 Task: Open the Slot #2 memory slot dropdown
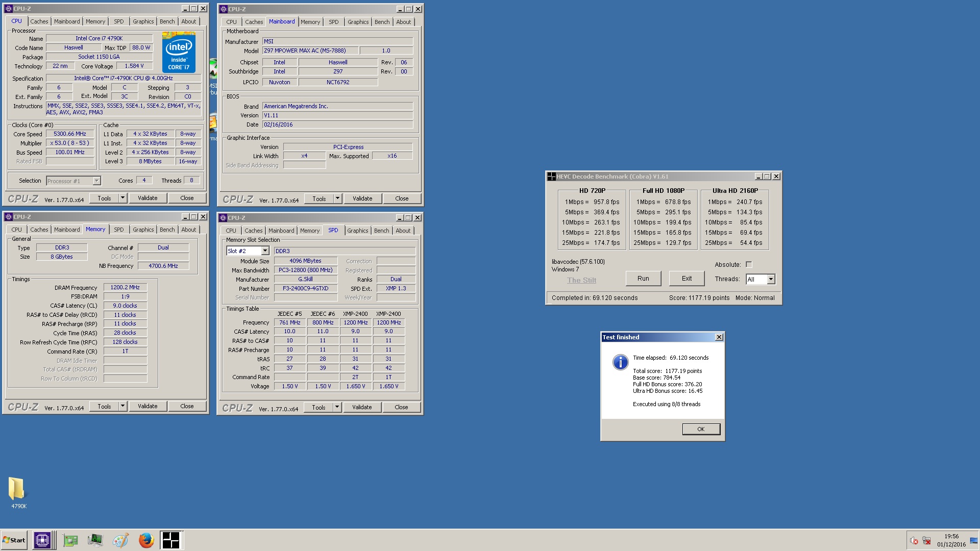[265, 251]
